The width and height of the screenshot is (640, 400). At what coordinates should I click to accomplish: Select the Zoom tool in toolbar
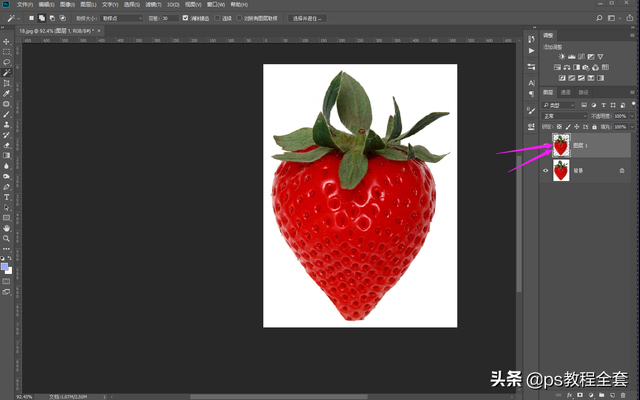click(x=7, y=238)
